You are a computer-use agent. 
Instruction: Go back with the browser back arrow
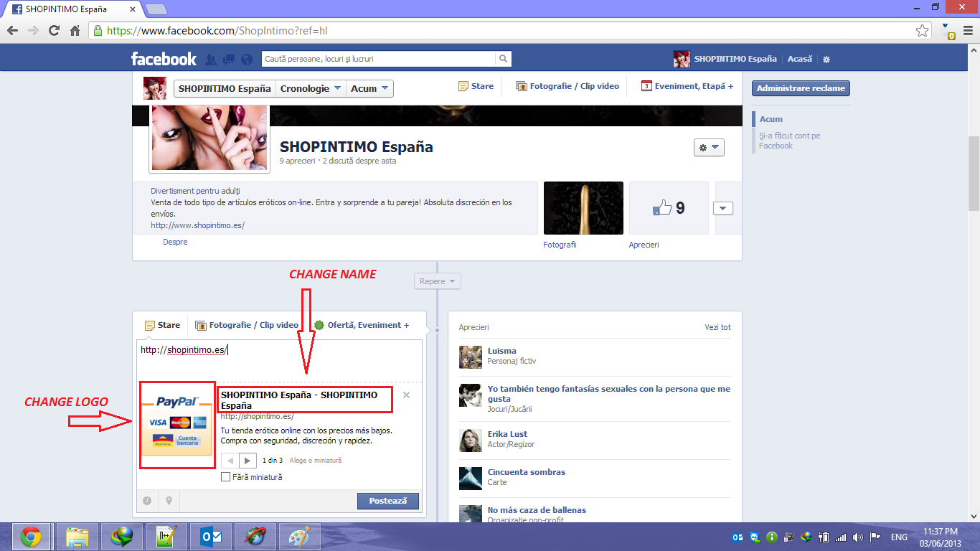pos(12,31)
